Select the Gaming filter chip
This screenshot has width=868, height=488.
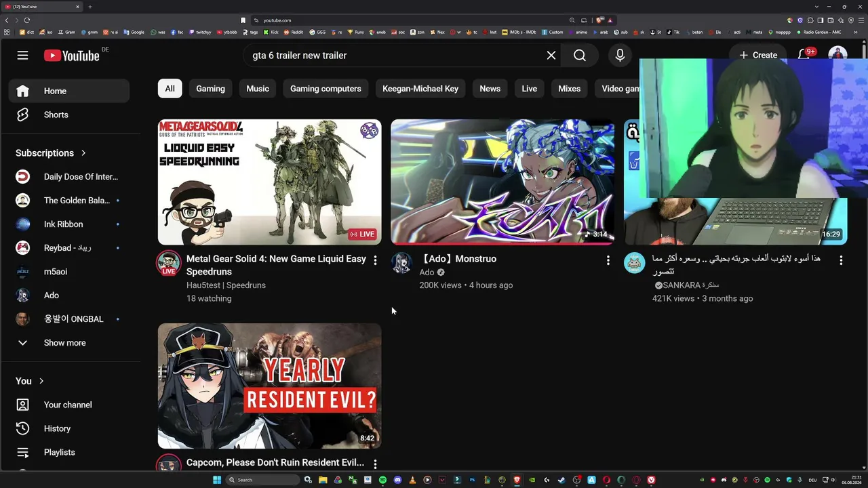coord(211,89)
